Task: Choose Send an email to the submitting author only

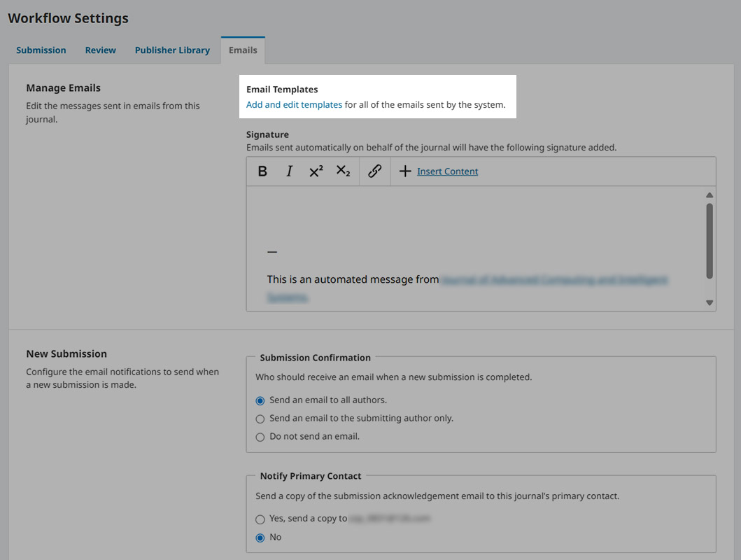Action: [260, 419]
